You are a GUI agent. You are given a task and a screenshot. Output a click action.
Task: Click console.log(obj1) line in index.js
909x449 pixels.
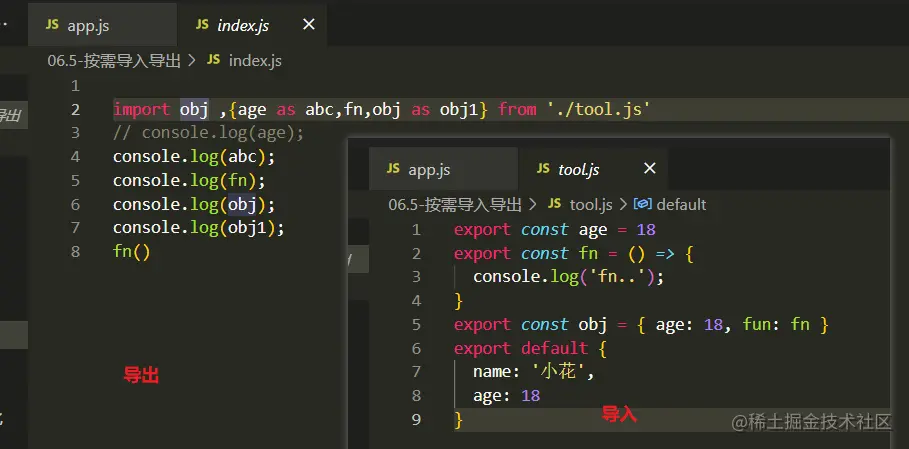(x=199, y=228)
